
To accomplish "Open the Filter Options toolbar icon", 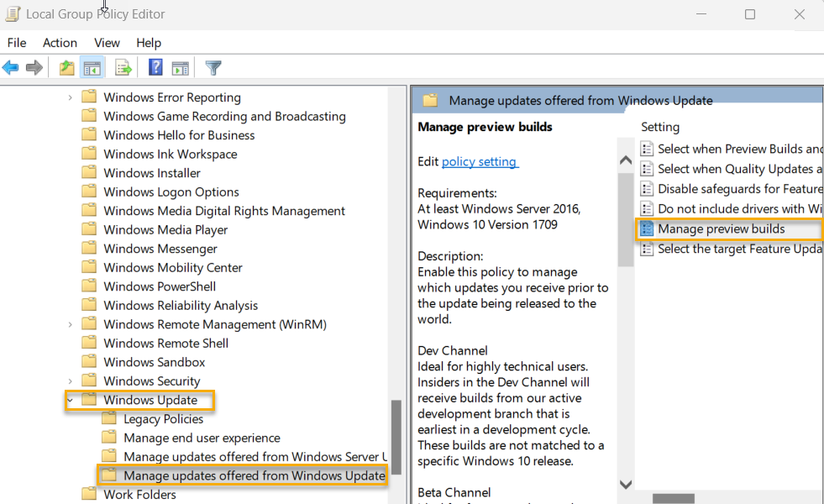I will [x=212, y=67].
